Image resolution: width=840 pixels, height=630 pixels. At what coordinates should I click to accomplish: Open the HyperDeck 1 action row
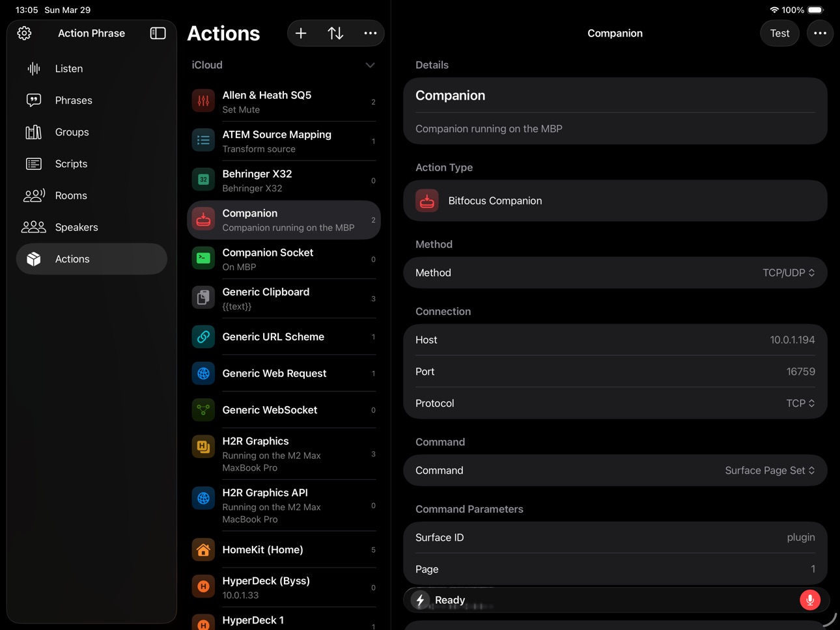284,620
